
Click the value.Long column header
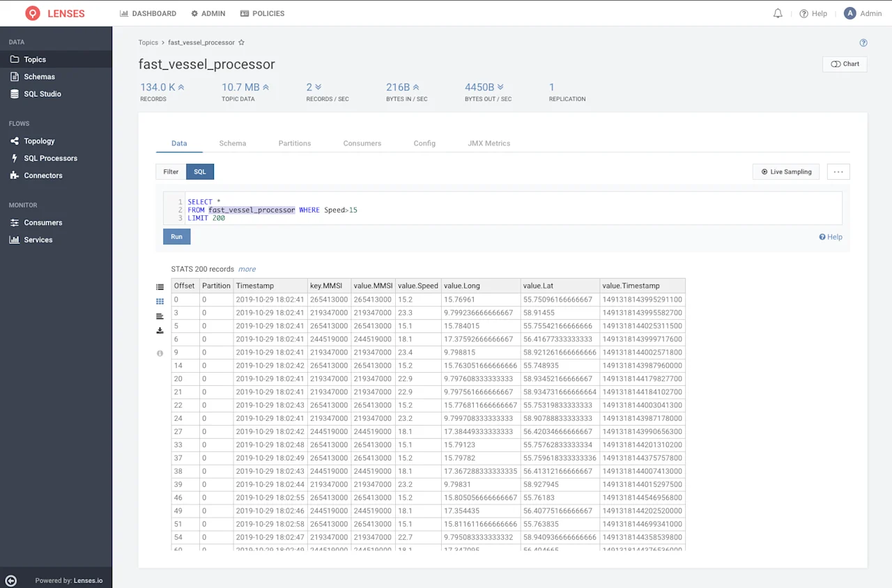481,286
